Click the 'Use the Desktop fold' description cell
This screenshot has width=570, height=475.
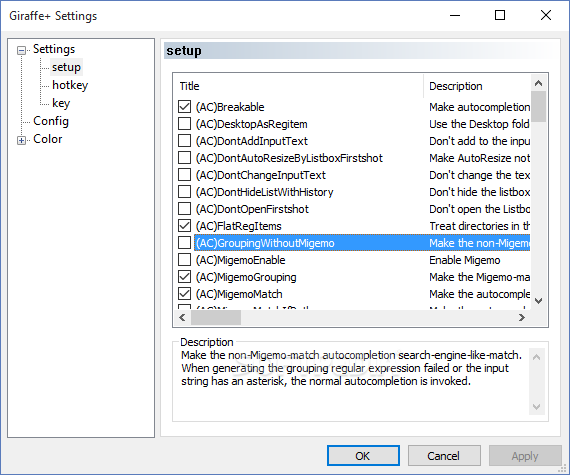[x=479, y=124]
